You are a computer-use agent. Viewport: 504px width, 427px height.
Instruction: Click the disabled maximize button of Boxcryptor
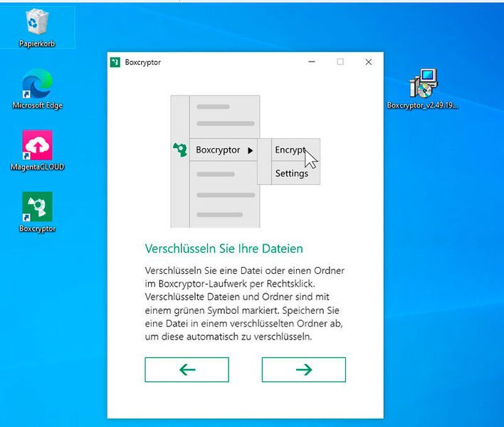340,62
